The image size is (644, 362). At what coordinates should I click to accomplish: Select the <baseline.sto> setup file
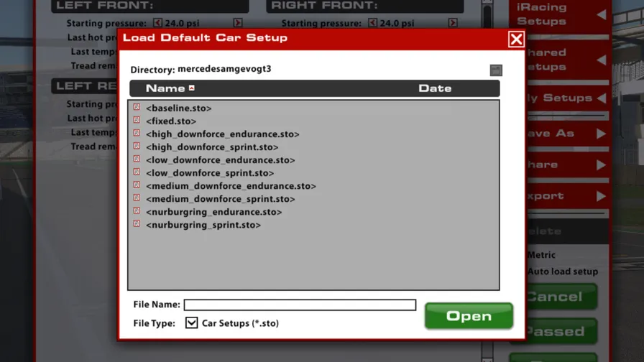179,108
